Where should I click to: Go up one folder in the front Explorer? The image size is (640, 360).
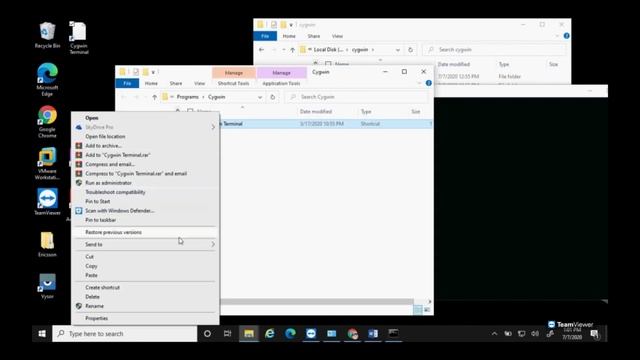click(x=154, y=97)
